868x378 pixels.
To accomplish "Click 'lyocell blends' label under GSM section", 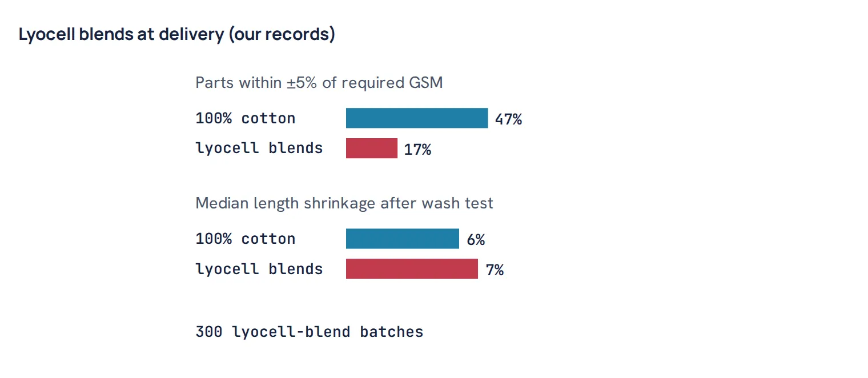I will click(x=259, y=148).
